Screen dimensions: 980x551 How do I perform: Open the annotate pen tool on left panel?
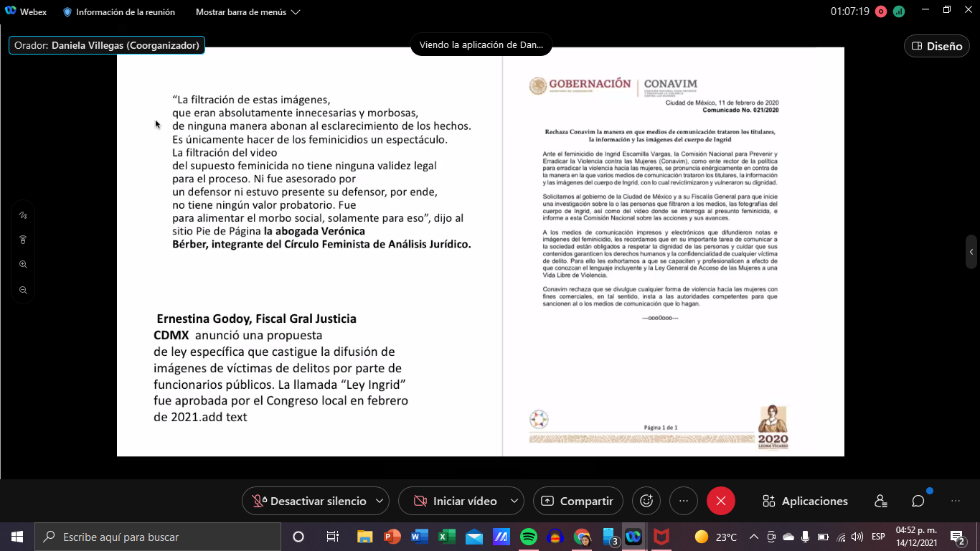pyautogui.click(x=23, y=215)
